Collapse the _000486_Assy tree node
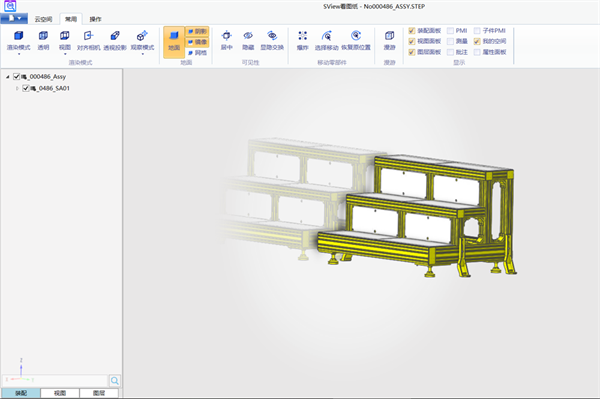 [8, 77]
